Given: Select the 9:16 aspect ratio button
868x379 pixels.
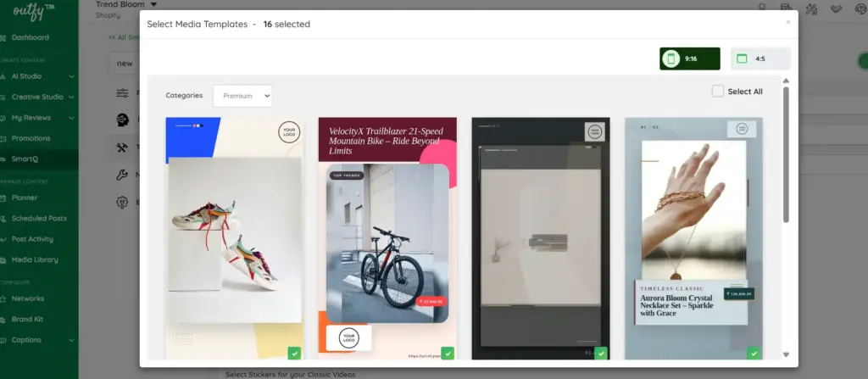Looking at the screenshot, I should pos(690,59).
